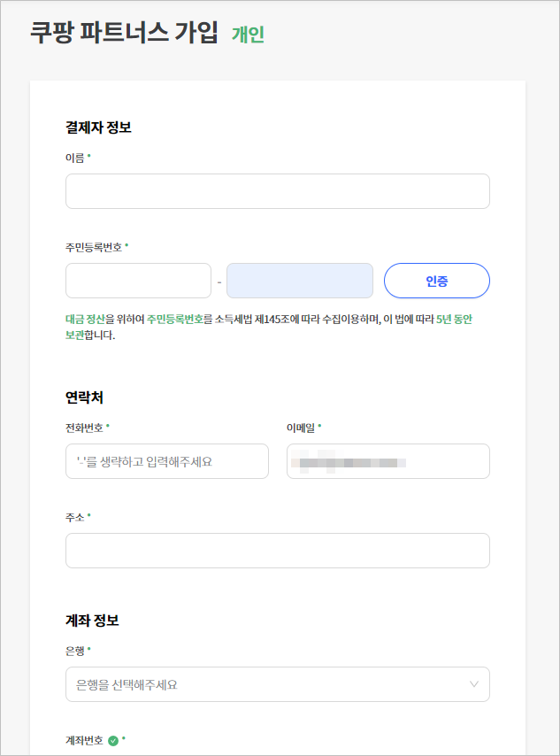Click the 이메일 email input field

pyautogui.click(x=388, y=461)
